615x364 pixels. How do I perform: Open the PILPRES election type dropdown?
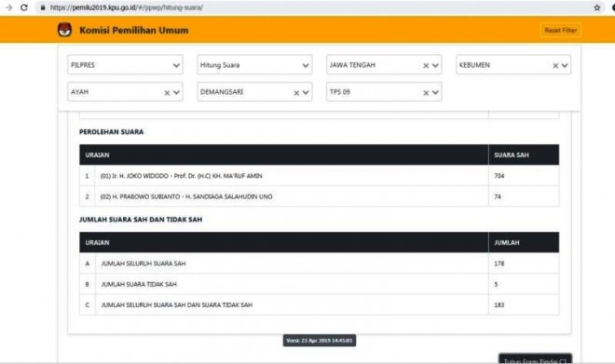coord(125,64)
